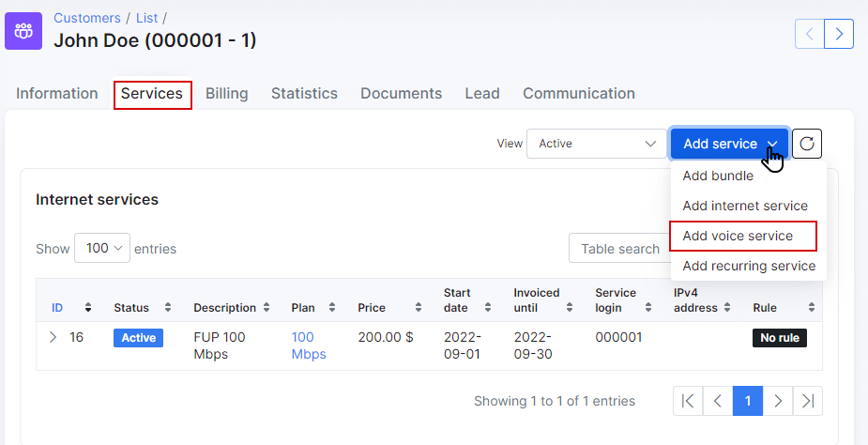Click the purple Customers module icon
This screenshot has width=868, height=445.
click(23, 31)
